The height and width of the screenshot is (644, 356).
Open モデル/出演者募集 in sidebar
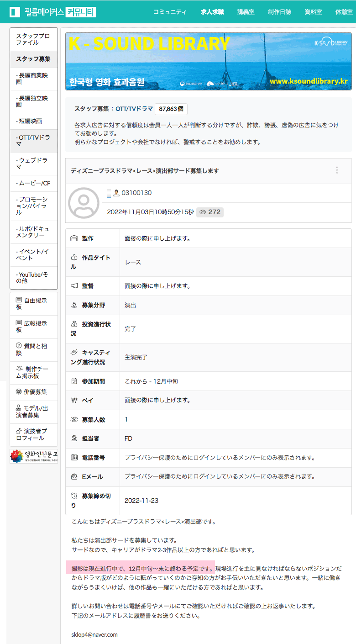tap(34, 412)
